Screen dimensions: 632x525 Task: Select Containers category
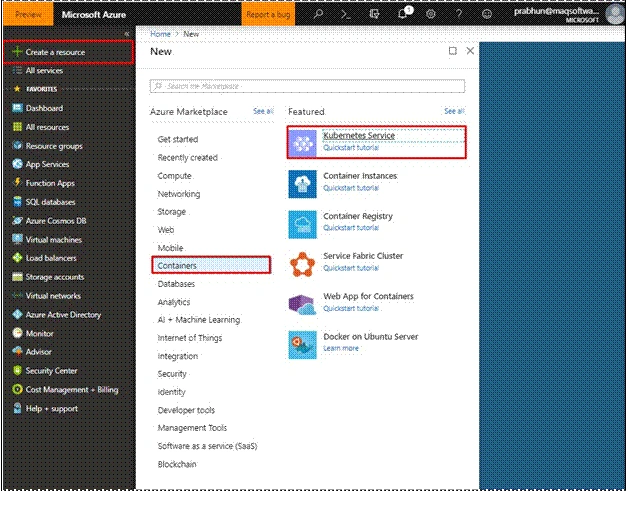(211, 266)
